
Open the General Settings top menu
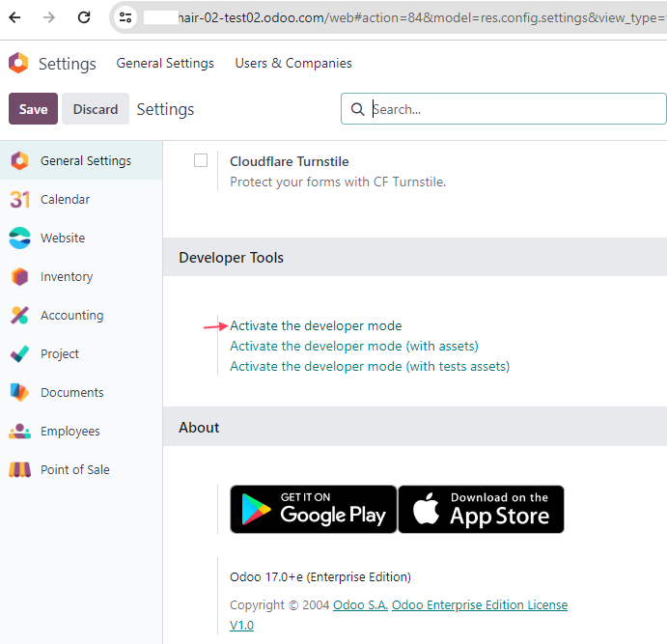[165, 63]
